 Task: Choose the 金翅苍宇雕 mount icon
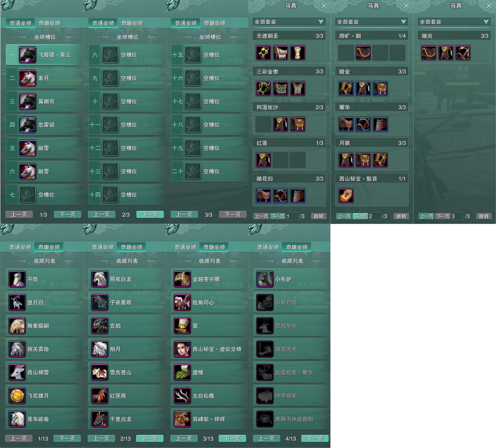tap(182, 279)
